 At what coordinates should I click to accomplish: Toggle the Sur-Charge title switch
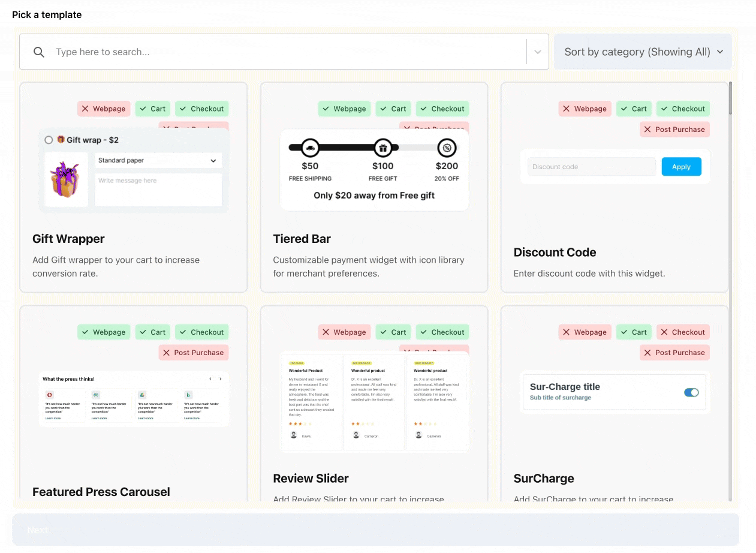tap(691, 392)
